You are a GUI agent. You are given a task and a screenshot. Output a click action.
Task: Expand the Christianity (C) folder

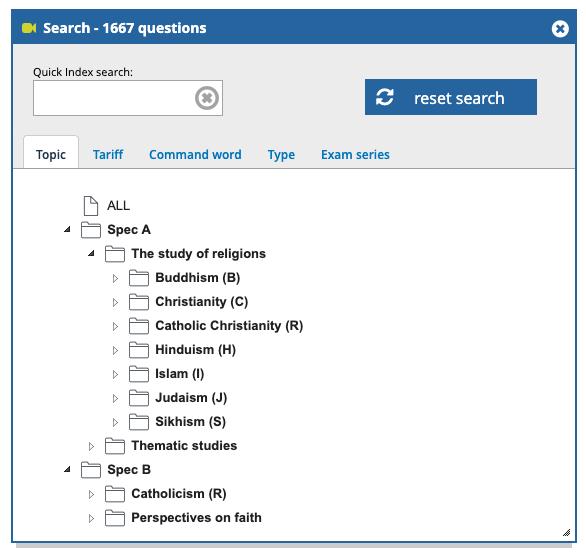click(x=115, y=302)
